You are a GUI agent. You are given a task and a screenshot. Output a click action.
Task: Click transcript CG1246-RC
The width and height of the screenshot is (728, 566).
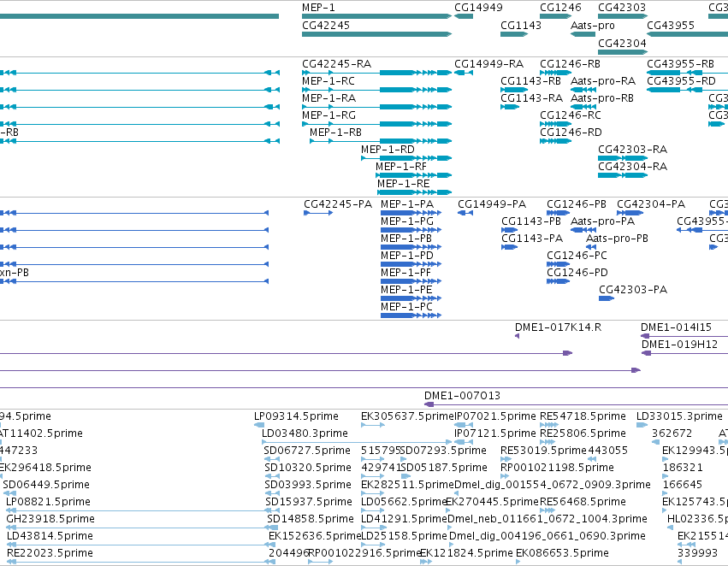point(555,124)
